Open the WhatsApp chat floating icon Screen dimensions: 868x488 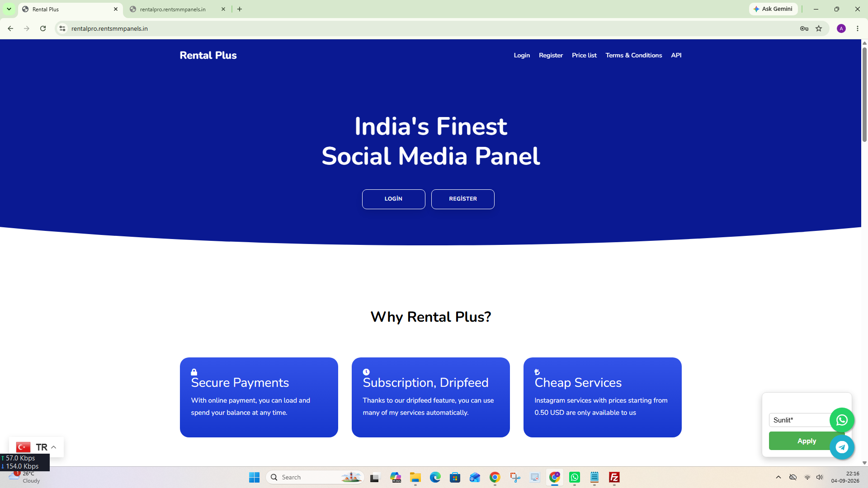[x=842, y=420]
